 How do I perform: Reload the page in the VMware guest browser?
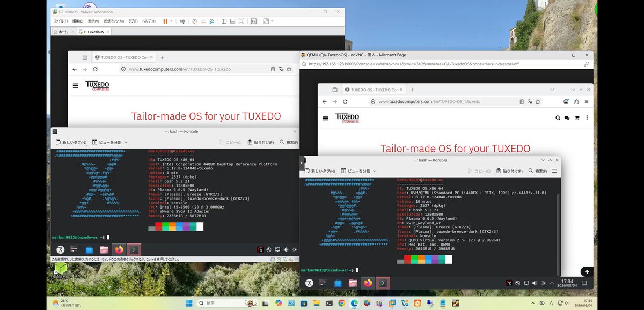(x=96, y=69)
